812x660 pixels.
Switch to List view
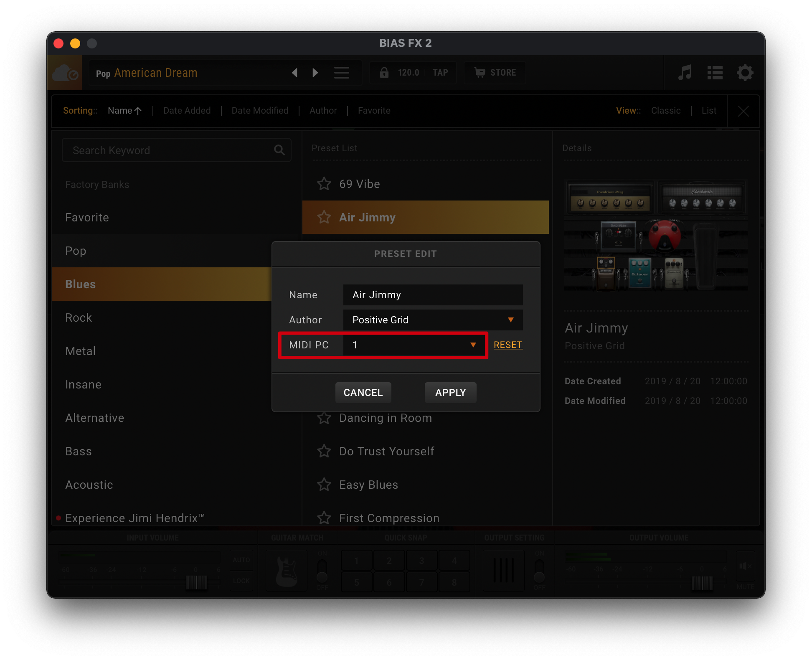709,110
